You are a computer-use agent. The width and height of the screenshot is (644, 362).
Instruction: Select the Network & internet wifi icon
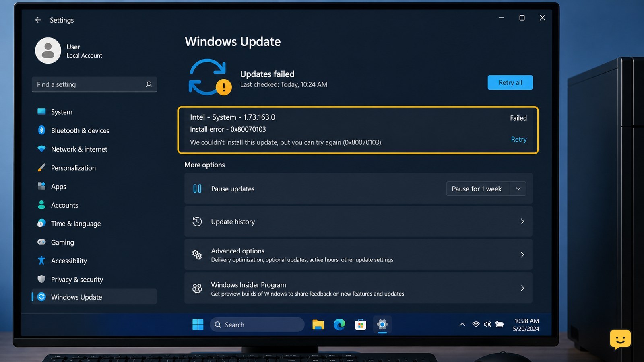pyautogui.click(x=41, y=149)
